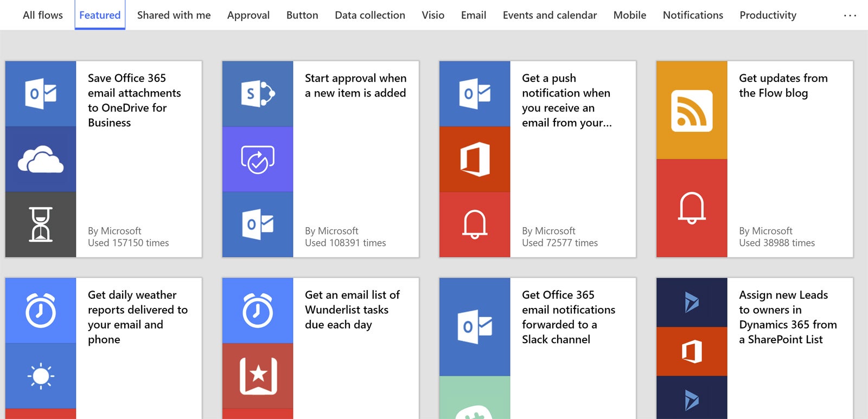Click Office 365 icon on push notification card

tap(475, 159)
